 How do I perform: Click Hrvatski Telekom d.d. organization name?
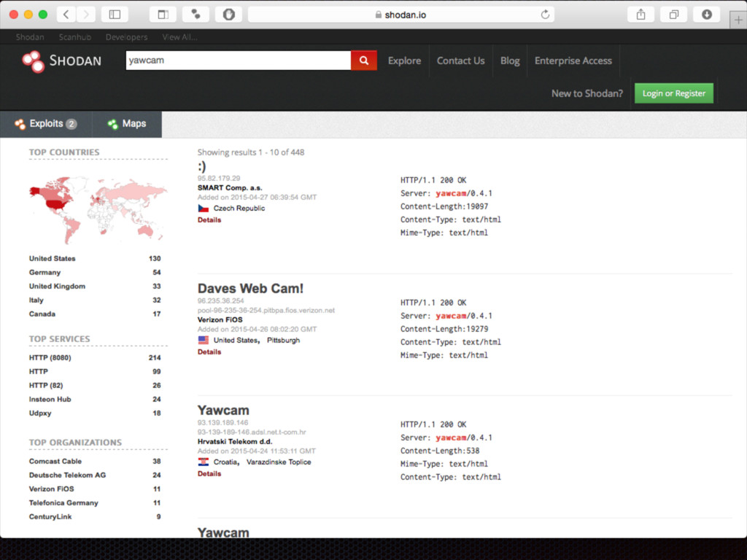[235, 441]
